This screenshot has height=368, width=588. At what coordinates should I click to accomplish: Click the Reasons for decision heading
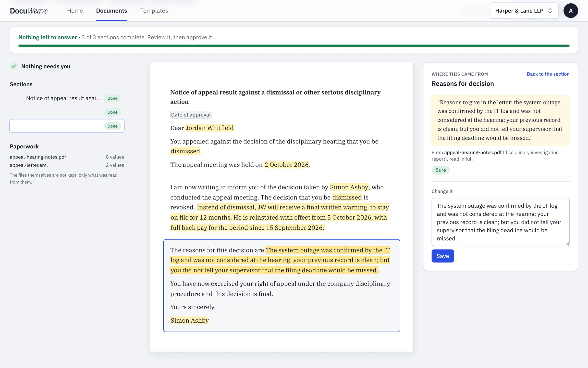[x=463, y=84]
